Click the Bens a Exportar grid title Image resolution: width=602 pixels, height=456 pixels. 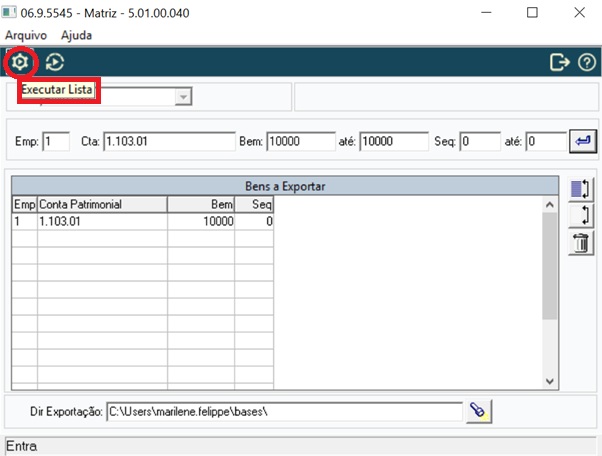pos(285,186)
